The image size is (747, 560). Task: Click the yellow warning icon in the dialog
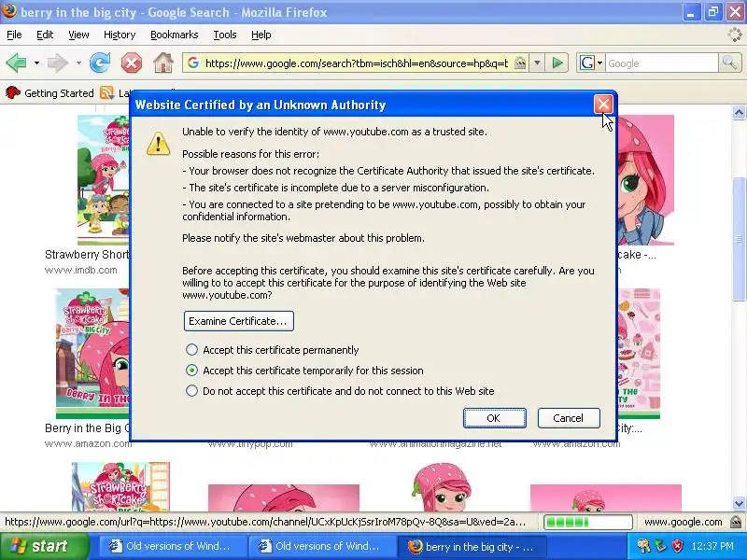coord(158,143)
